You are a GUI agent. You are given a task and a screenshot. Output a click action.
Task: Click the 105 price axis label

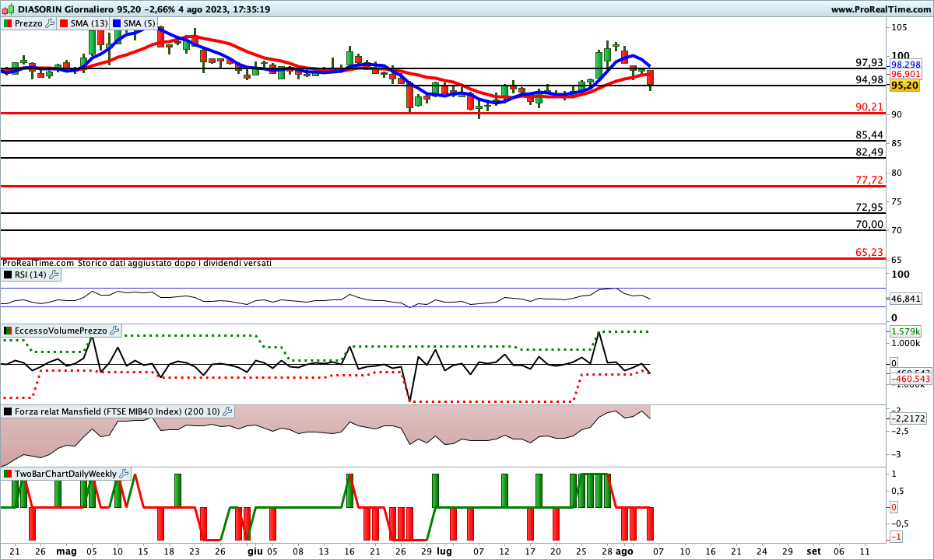tap(901, 27)
